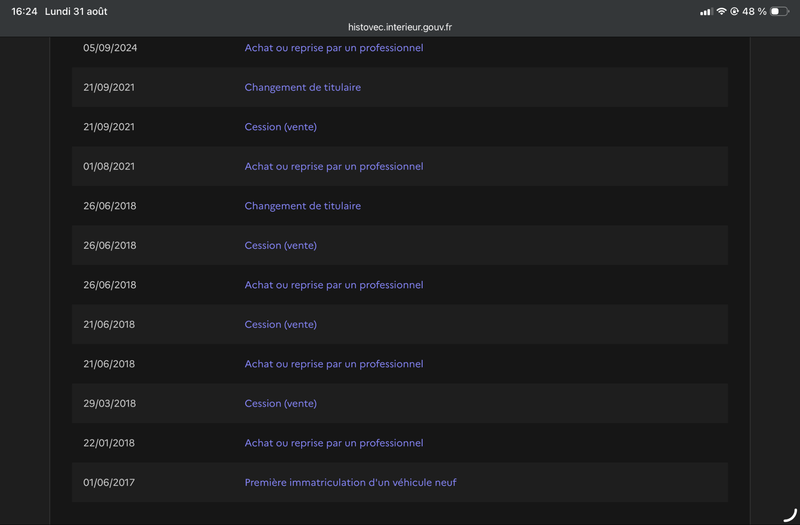800x525 pixels.
Task: Select the 26/06/2018 Achat ou reprise entry
Action: [x=334, y=285]
